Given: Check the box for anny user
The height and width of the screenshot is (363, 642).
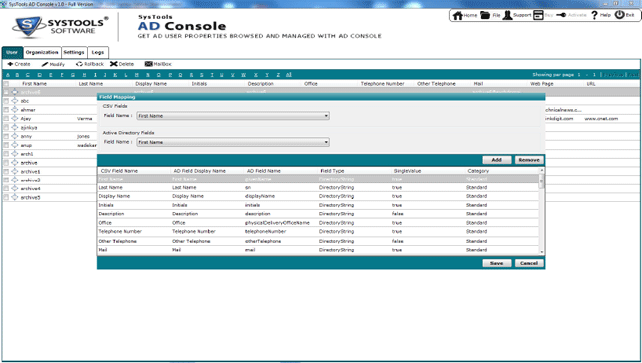Looking at the screenshot, I should (x=6, y=136).
